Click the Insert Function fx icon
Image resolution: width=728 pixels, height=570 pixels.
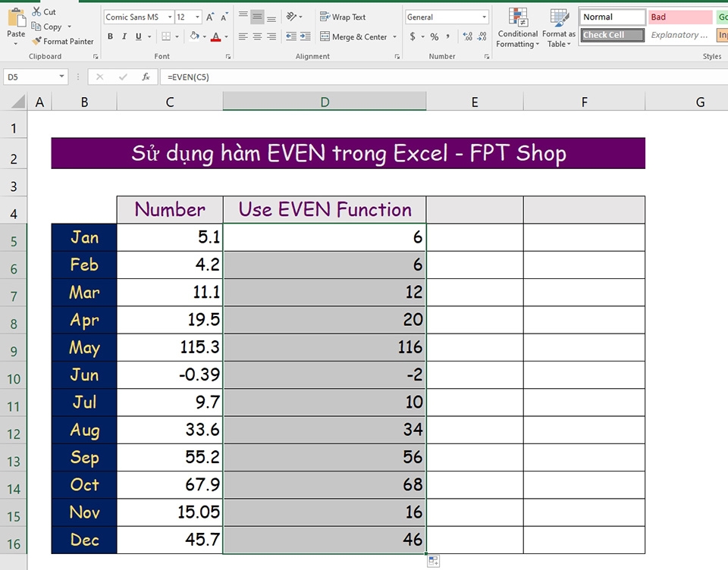(146, 77)
